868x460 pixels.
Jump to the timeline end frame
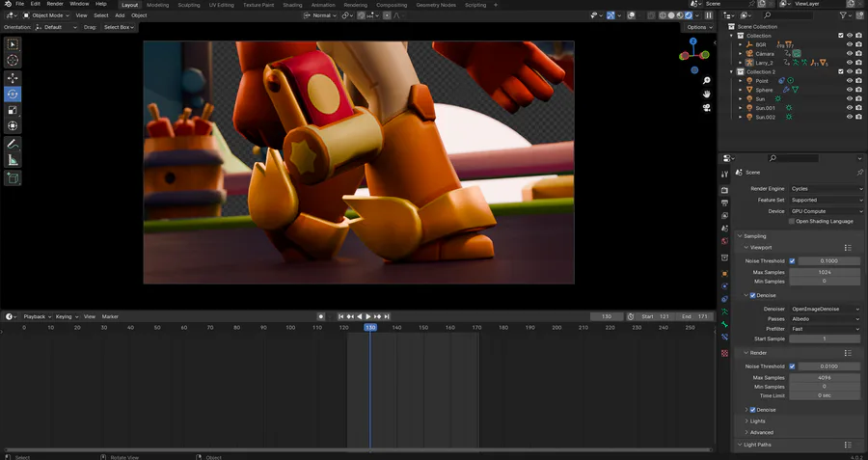(x=387, y=316)
